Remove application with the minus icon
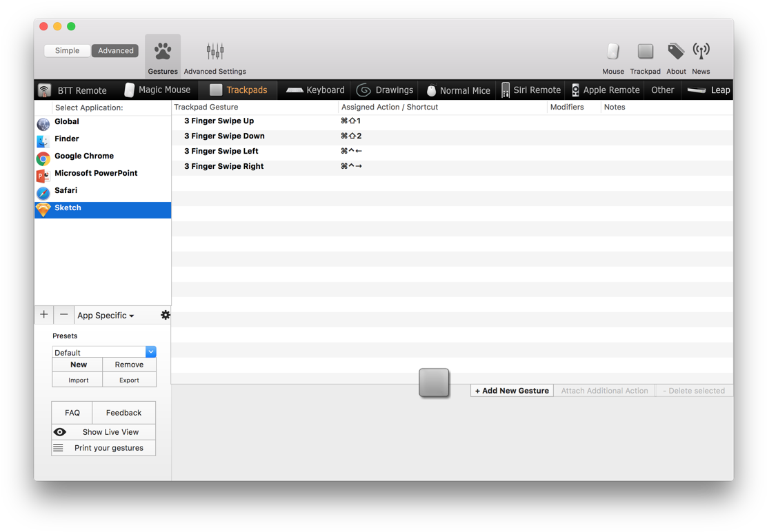767x532 pixels. 63,315
